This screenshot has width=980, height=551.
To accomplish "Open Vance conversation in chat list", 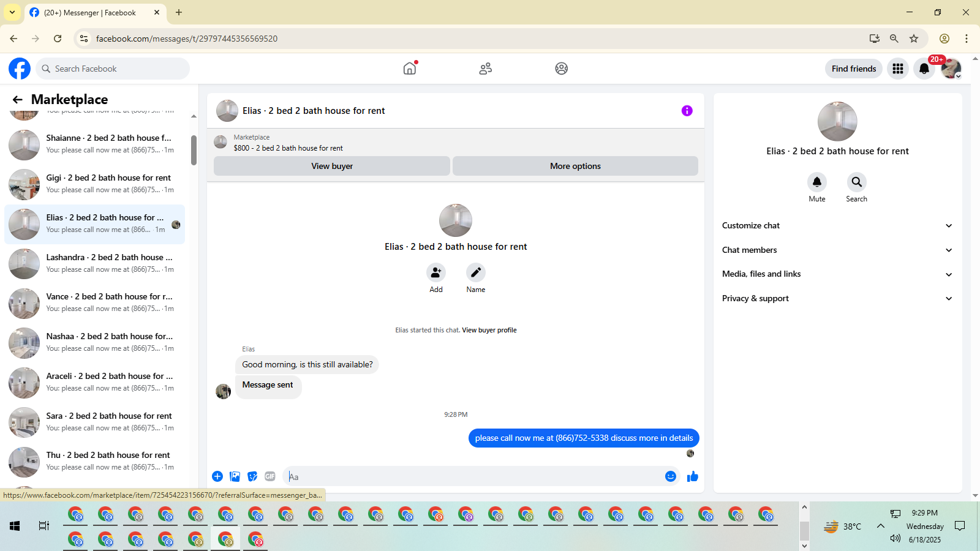I will pos(95,303).
